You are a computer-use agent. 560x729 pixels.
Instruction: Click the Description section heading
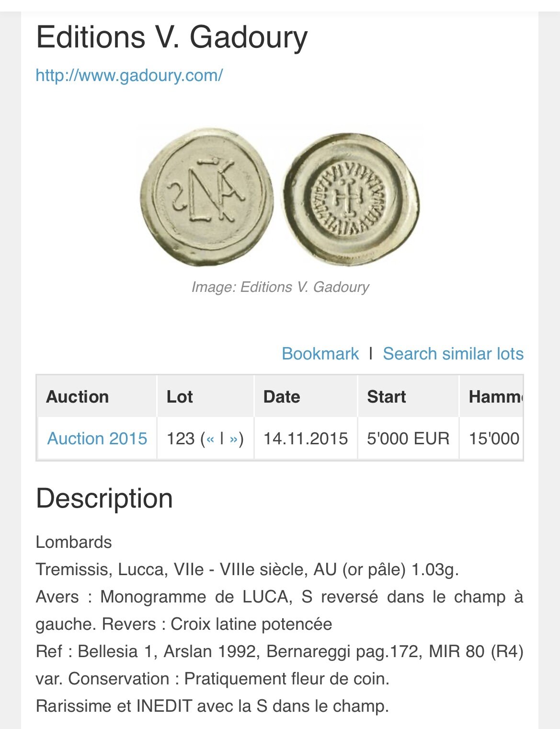click(104, 498)
